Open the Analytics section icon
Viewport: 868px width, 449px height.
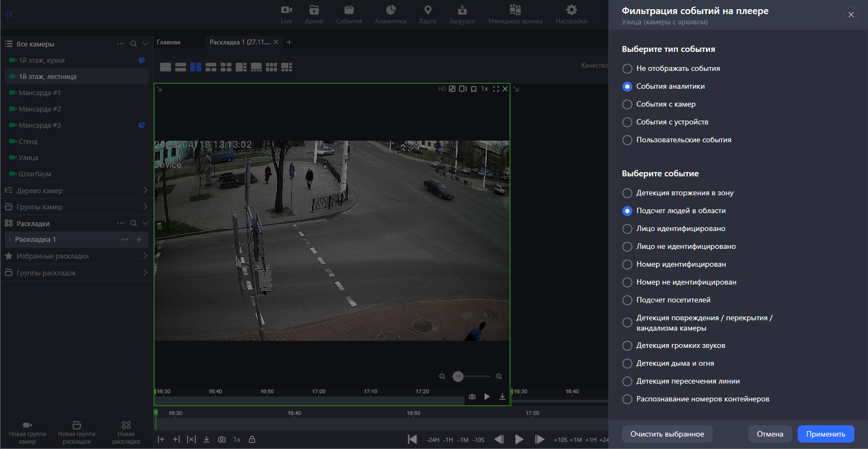coord(390,14)
